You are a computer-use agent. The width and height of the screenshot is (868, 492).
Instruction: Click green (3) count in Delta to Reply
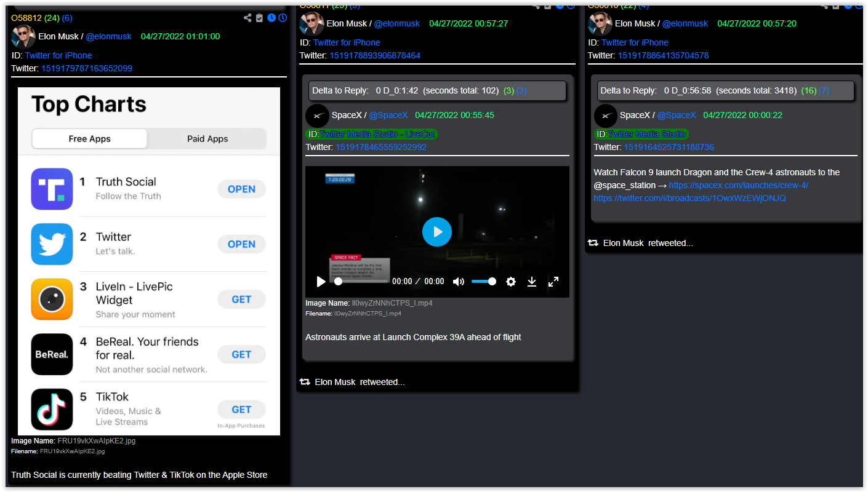click(508, 90)
